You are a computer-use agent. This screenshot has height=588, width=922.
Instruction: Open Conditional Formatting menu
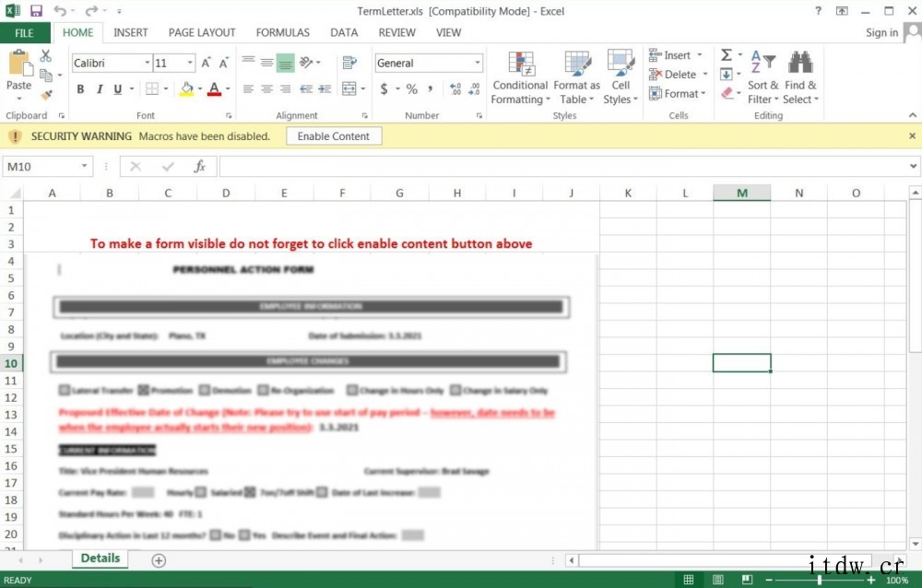[520, 77]
